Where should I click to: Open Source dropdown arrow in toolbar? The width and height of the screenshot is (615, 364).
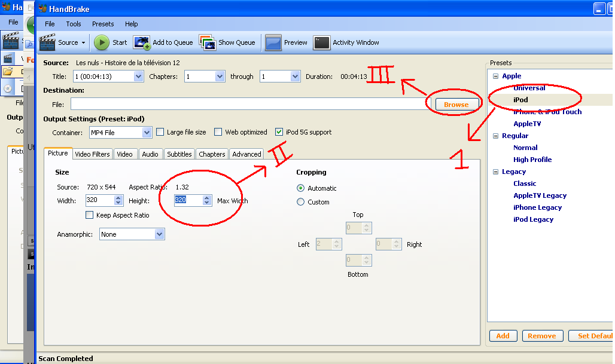tap(83, 42)
